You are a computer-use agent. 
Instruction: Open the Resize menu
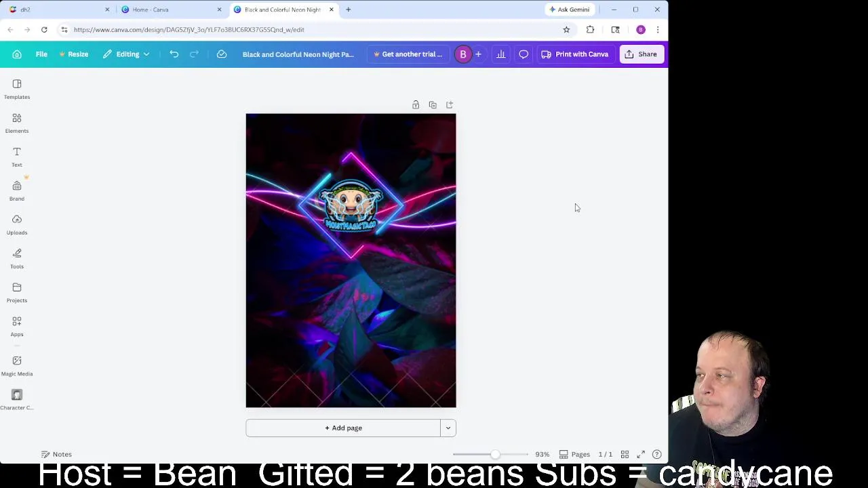pos(73,54)
